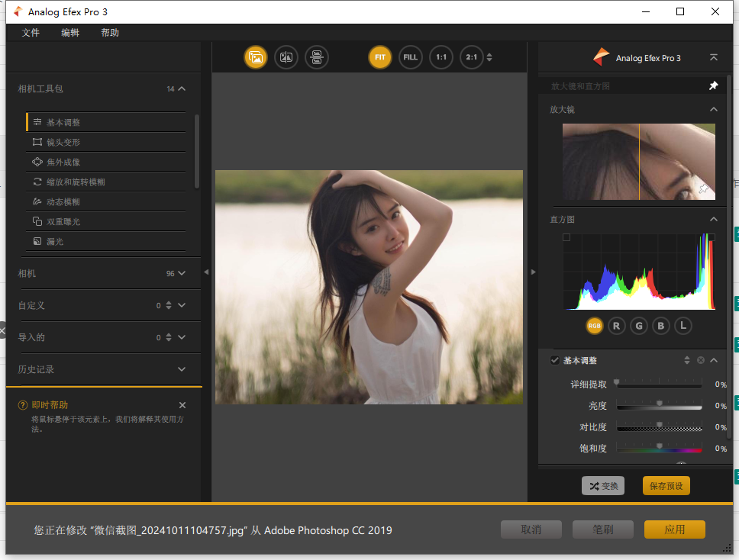Adjust the 饱和度 slider
The width and height of the screenshot is (739, 560).
(x=659, y=449)
